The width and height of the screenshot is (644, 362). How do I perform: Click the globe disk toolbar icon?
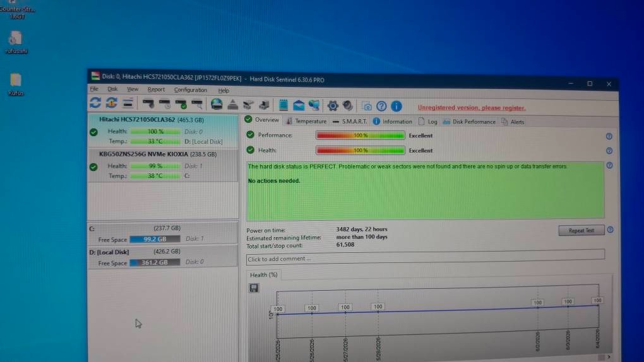tap(217, 104)
